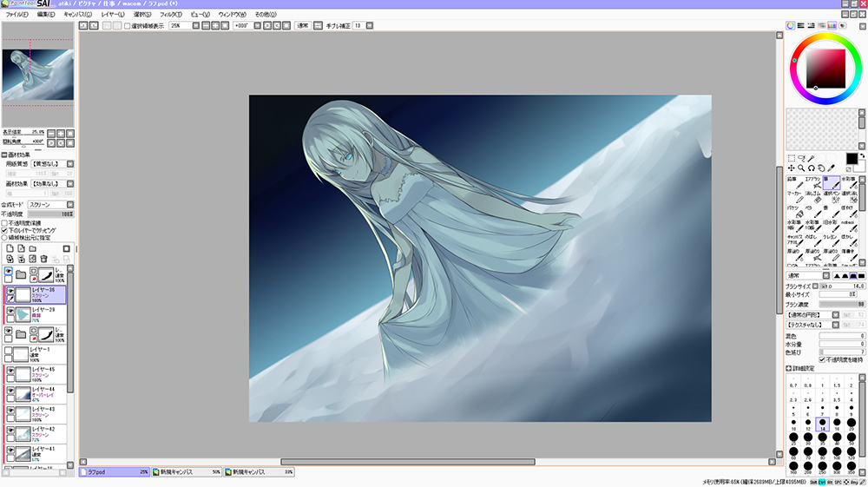868x487 pixels.
Task: Open the レイヤー(L) menu
Action: [113, 15]
